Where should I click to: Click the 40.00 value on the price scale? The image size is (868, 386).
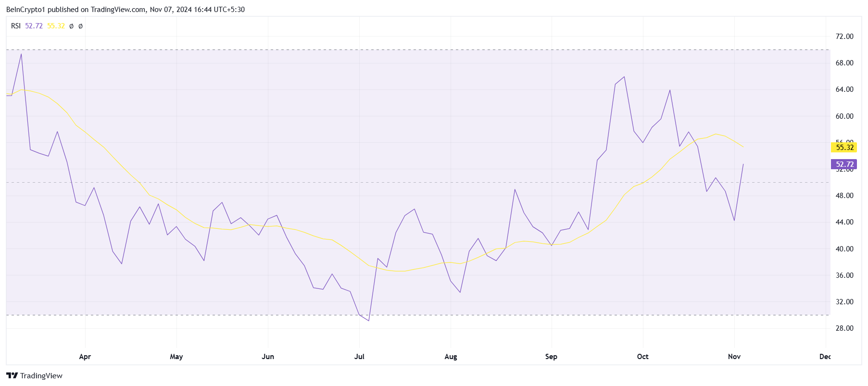tap(844, 249)
